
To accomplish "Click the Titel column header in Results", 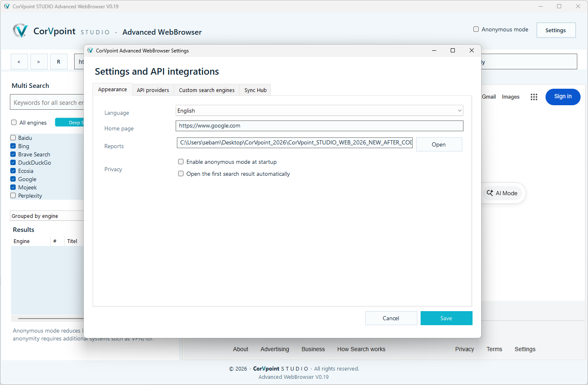I will (x=74, y=241).
